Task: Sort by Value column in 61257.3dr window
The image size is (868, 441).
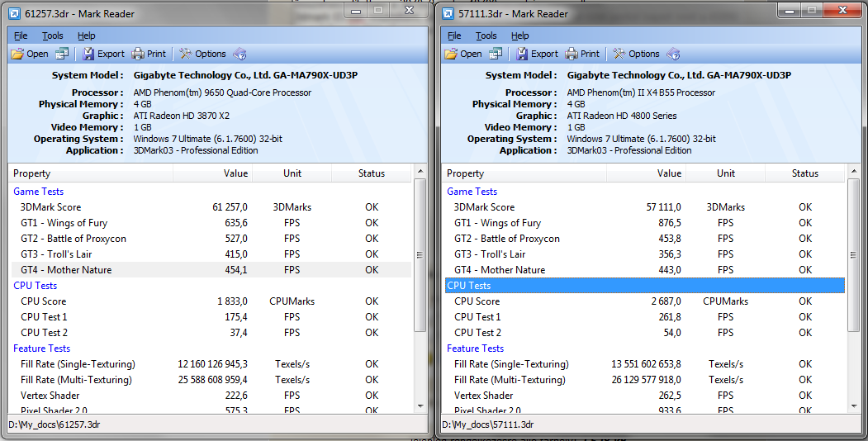Action: [x=213, y=173]
